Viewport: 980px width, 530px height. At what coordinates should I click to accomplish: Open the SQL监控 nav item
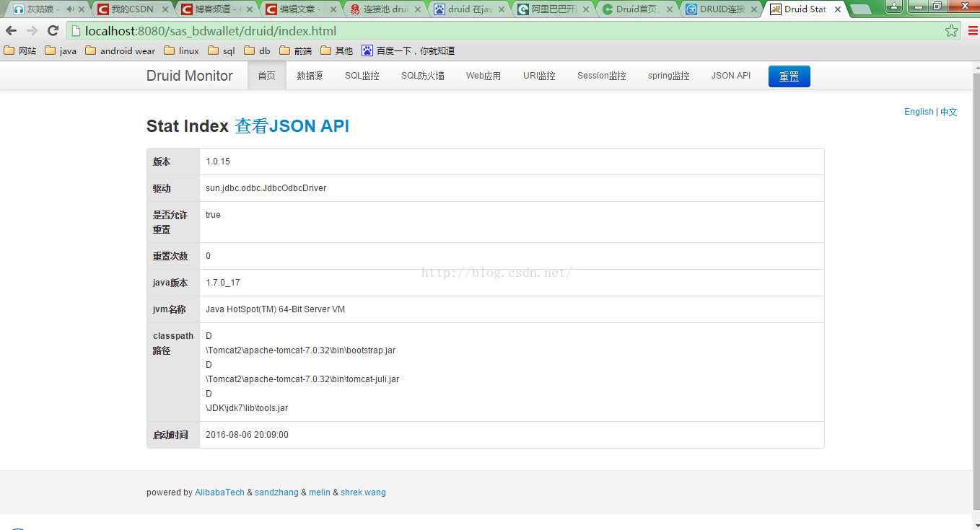point(362,76)
